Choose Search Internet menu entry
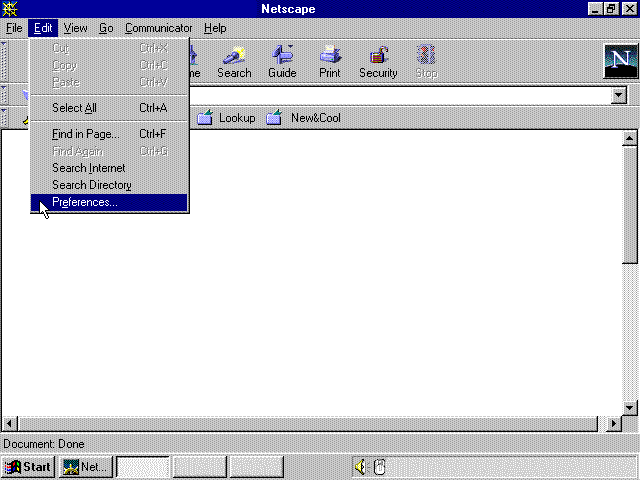Viewport: 640px width, 480px height. pos(109,168)
